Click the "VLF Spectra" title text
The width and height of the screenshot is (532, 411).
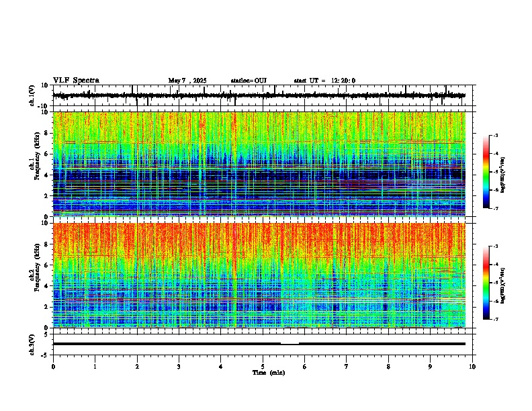(x=76, y=81)
